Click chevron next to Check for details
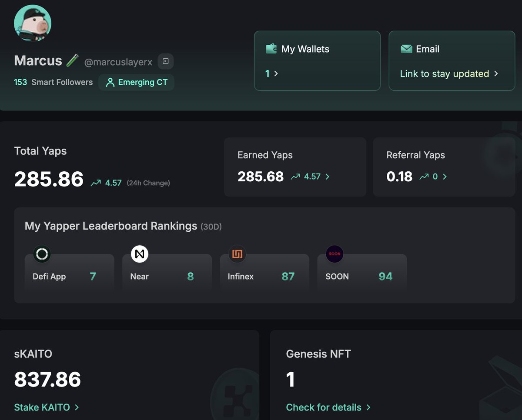The image size is (522, 420). (368, 407)
